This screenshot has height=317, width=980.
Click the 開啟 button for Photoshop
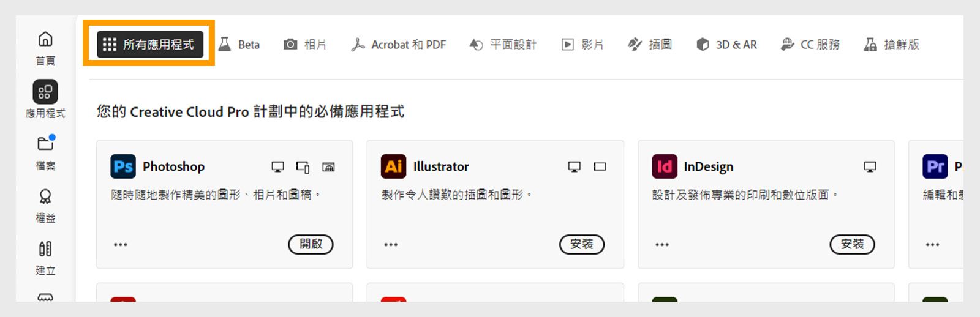[x=311, y=244]
